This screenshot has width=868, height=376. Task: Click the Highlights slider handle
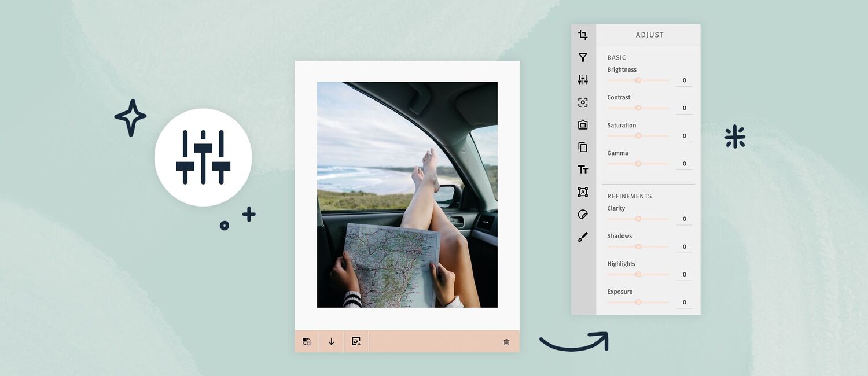click(x=638, y=274)
